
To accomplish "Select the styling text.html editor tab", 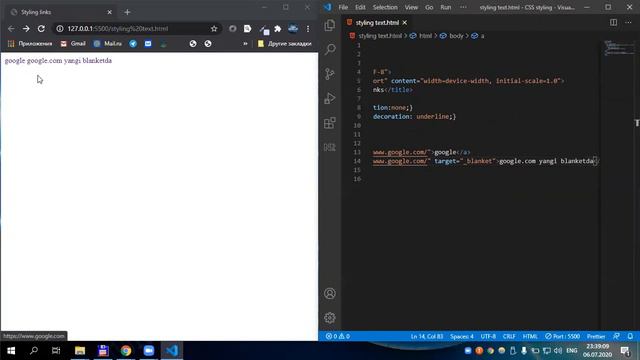I will (x=377, y=22).
